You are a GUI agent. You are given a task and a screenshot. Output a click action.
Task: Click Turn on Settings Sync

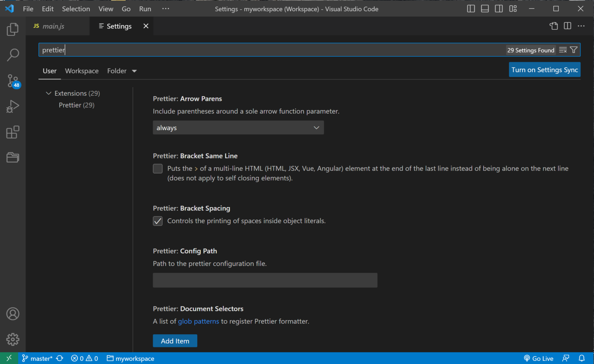544,70
